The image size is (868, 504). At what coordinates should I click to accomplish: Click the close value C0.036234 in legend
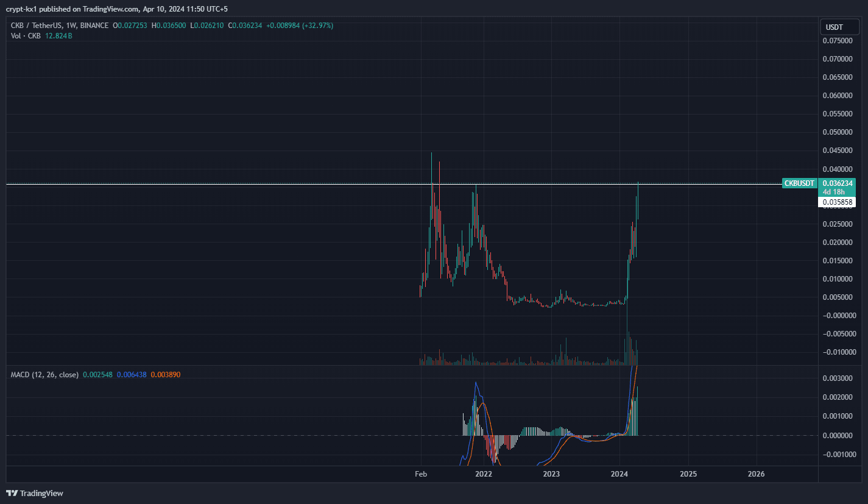point(245,26)
